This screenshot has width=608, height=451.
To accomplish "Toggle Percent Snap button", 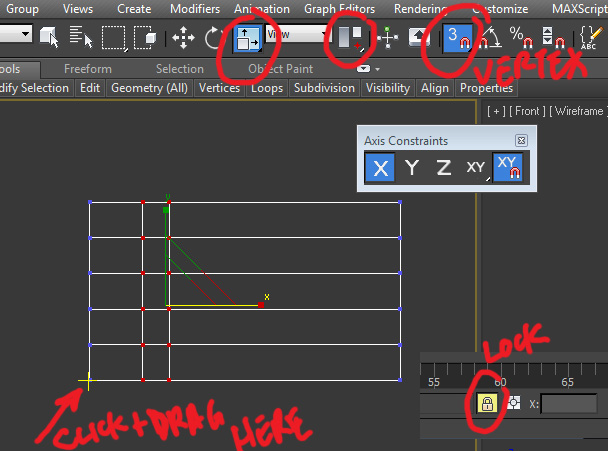I will pyautogui.click(x=521, y=37).
